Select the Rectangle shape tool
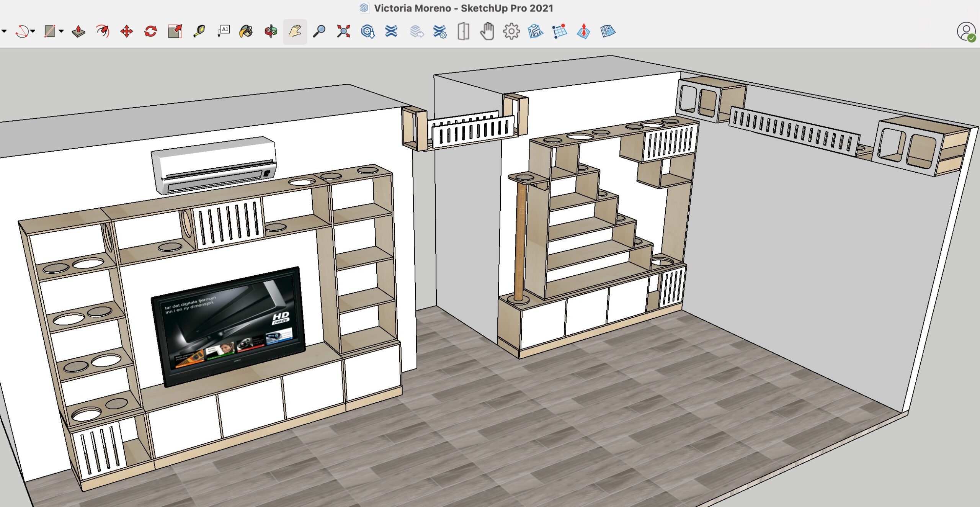 coord(50,31)
